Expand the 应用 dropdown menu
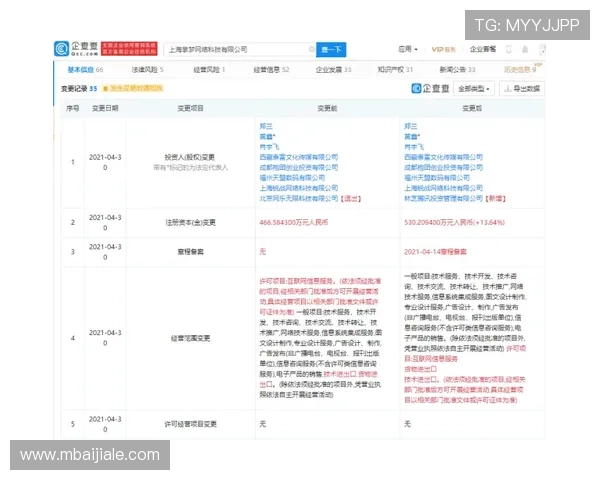Image resolution: width=600 pixels, height=480 pixels. [x=408, y=49]
